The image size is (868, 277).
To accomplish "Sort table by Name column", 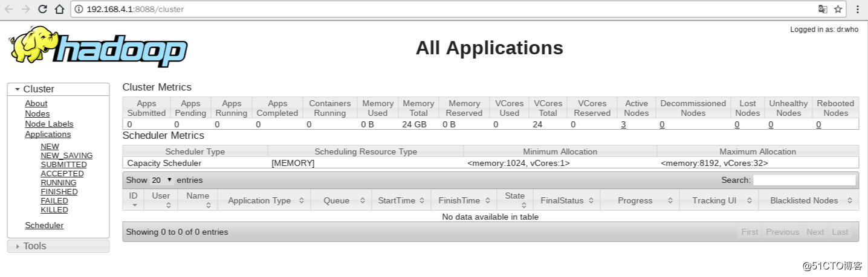I will 198,200.
